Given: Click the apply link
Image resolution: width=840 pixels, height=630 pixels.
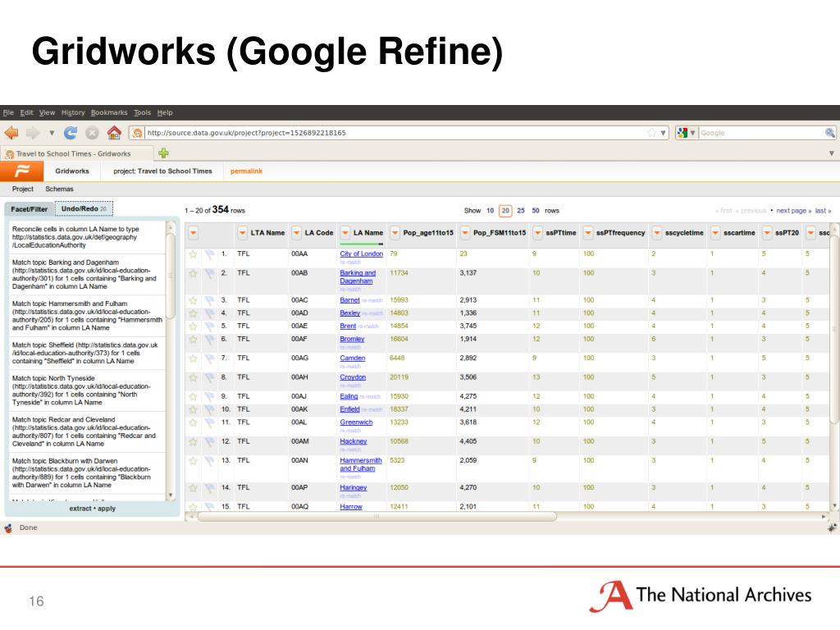Looking at the screenshot, I should pyautogui.click(x=107, y=509).
